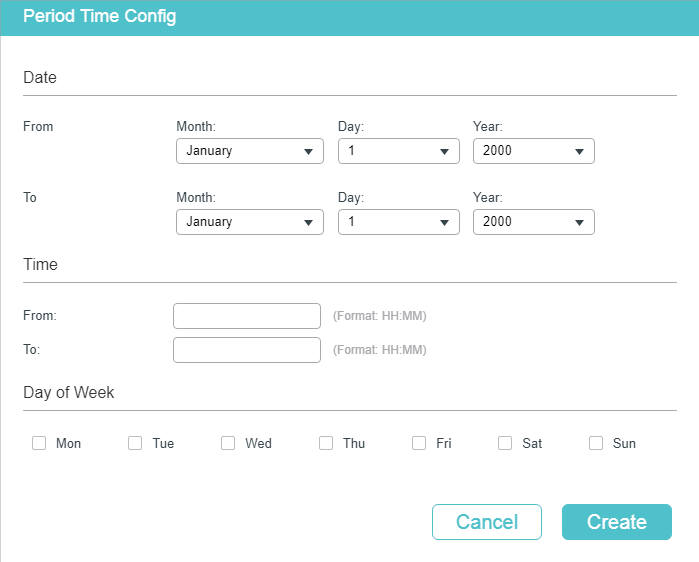The image size is (699, 562).
Task: Expand the To Month dropdown
Action: (250, 222)
